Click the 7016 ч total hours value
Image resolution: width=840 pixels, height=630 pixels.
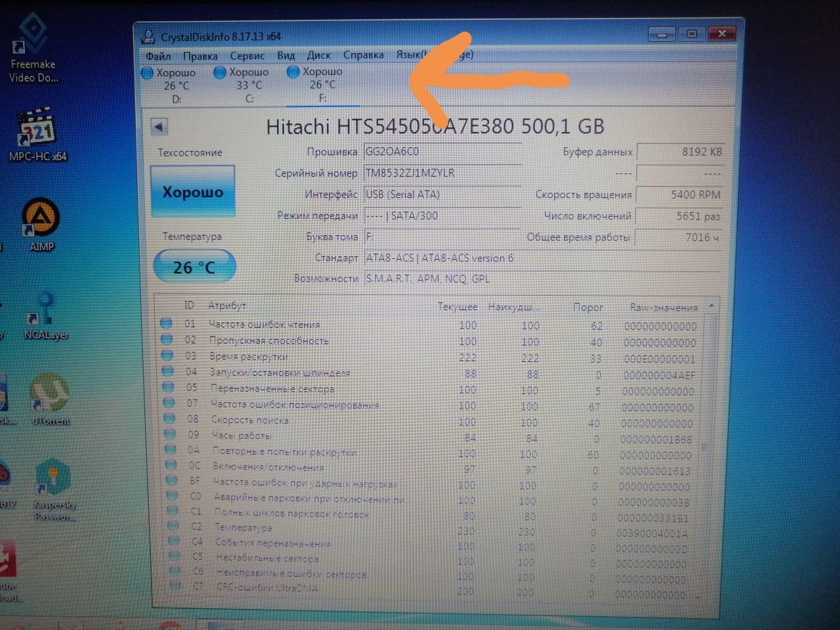click(679, 237)
